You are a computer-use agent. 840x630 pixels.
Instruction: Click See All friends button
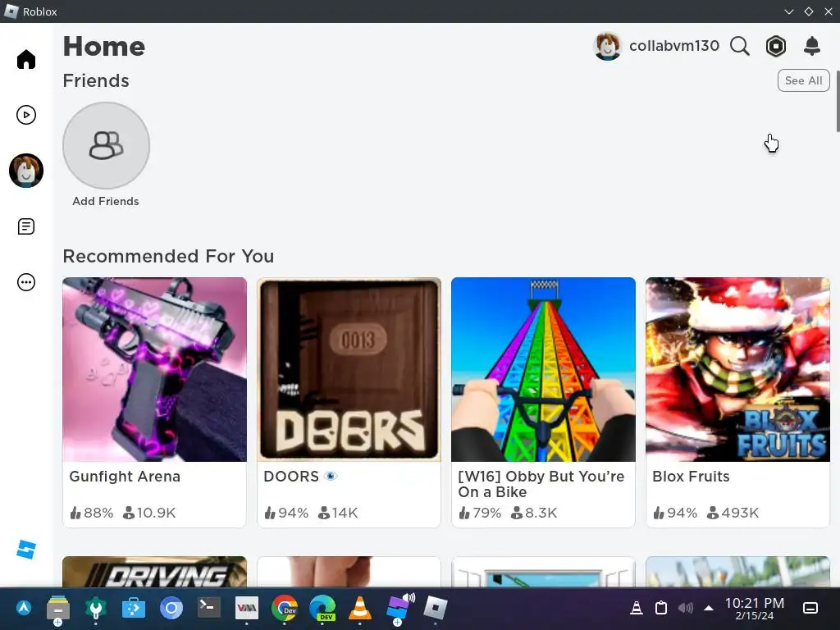804,80
